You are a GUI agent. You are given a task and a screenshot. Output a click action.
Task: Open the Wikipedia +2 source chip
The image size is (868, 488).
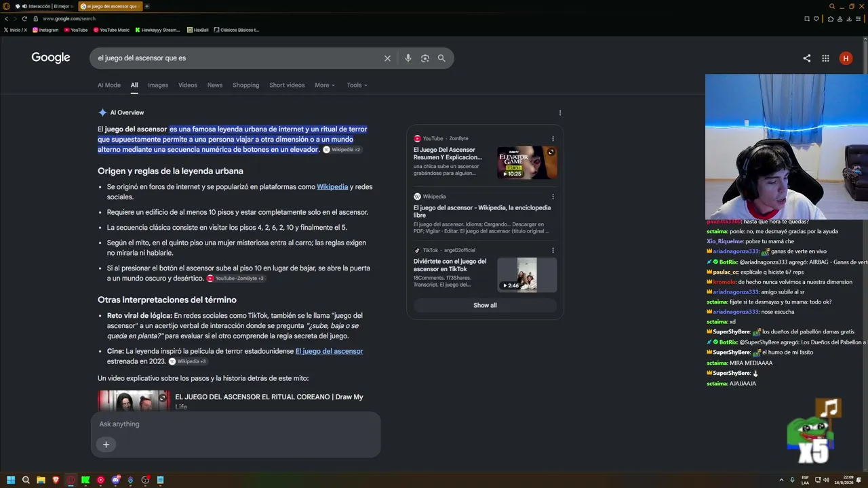(342, 149)
